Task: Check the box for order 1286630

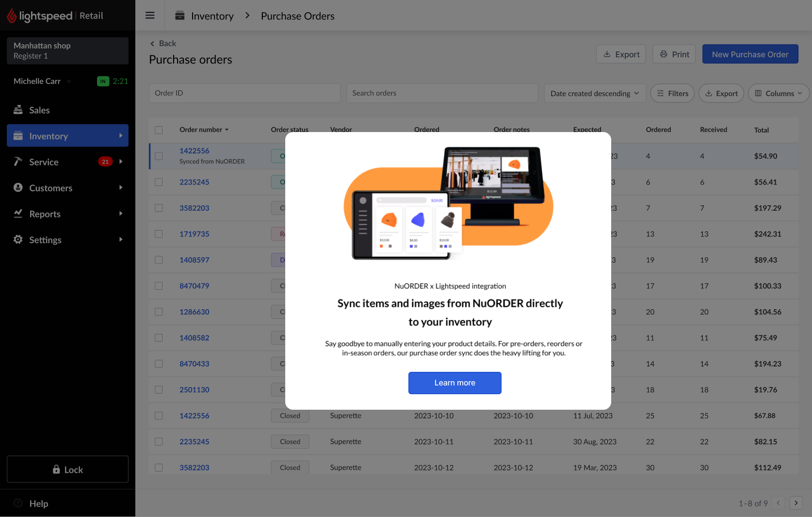Action: tap(159, 312)
